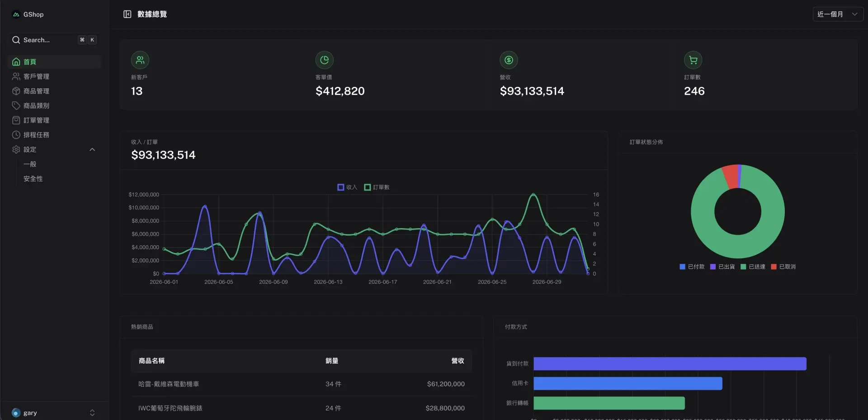Toggle the 訂單數 series in chart legend
This screenshot has height=420, width=868.
coord(377,187)
